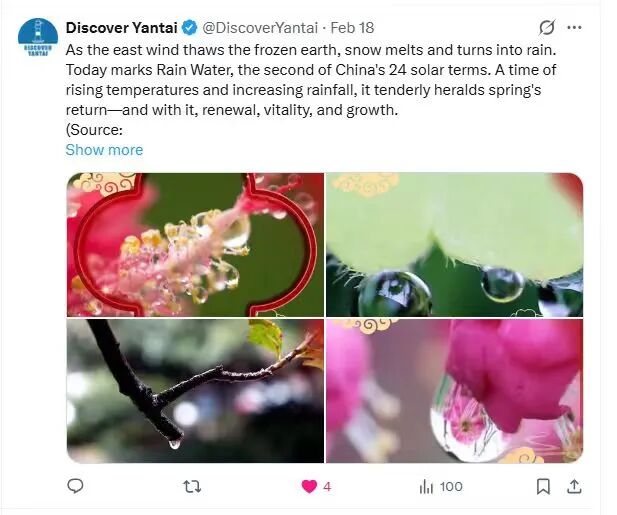Repost this post using the retweet icon
The image size is (617, 515).
(x=194, y=486)
